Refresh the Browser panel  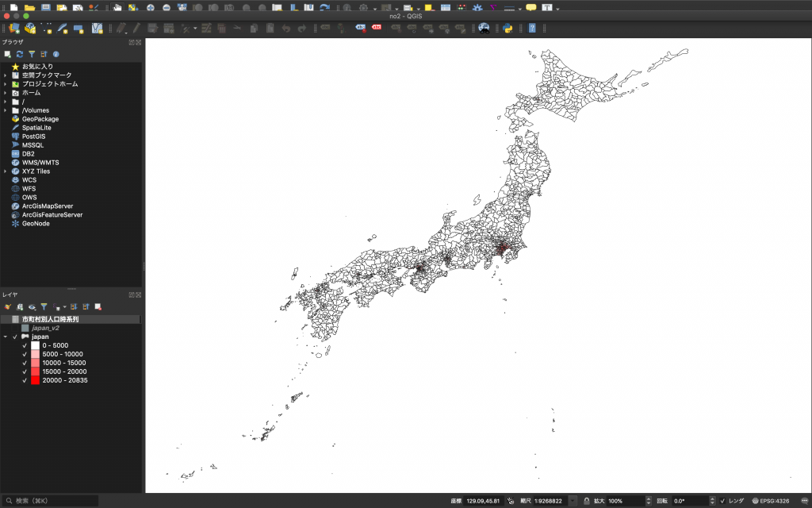(20, 54)
